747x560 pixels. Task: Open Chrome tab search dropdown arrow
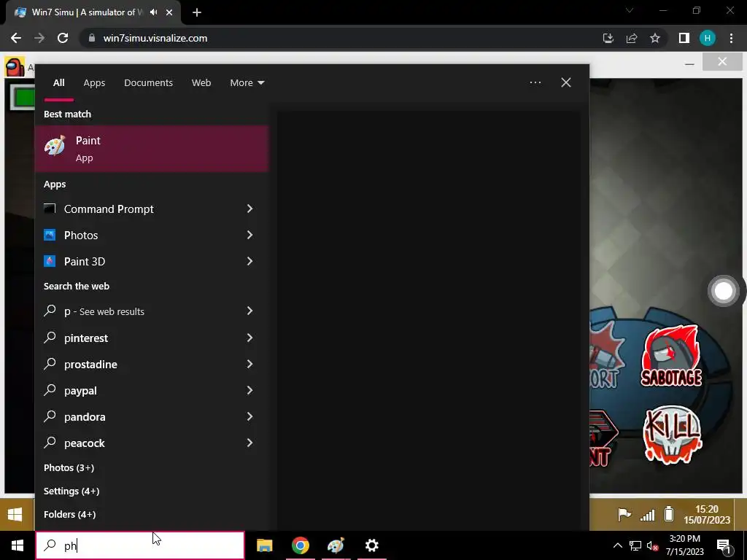tap(630, 10)
